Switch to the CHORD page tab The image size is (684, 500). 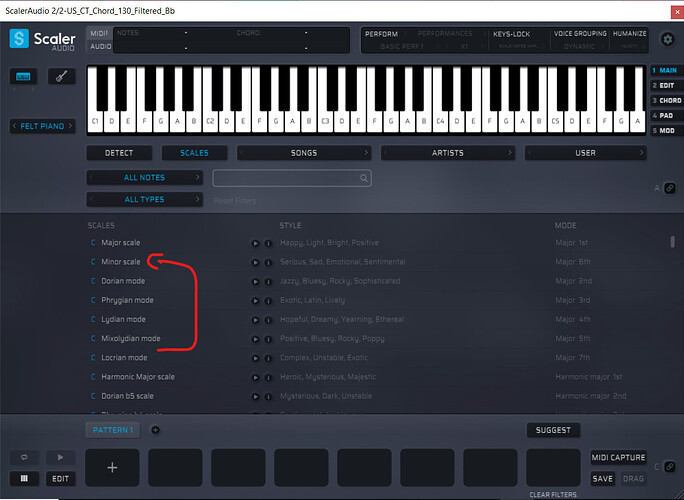(x=667, y=100)
